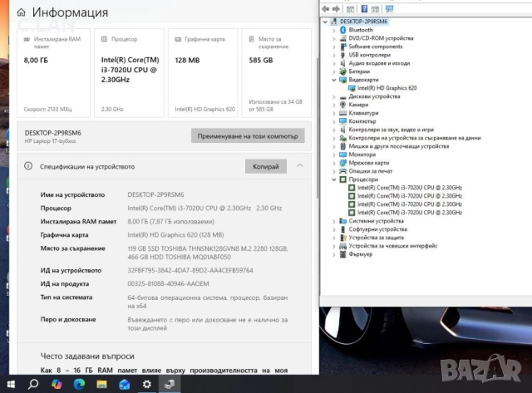Collapse the Процесори node
The image size is (532, 393).
click(334, 179)
